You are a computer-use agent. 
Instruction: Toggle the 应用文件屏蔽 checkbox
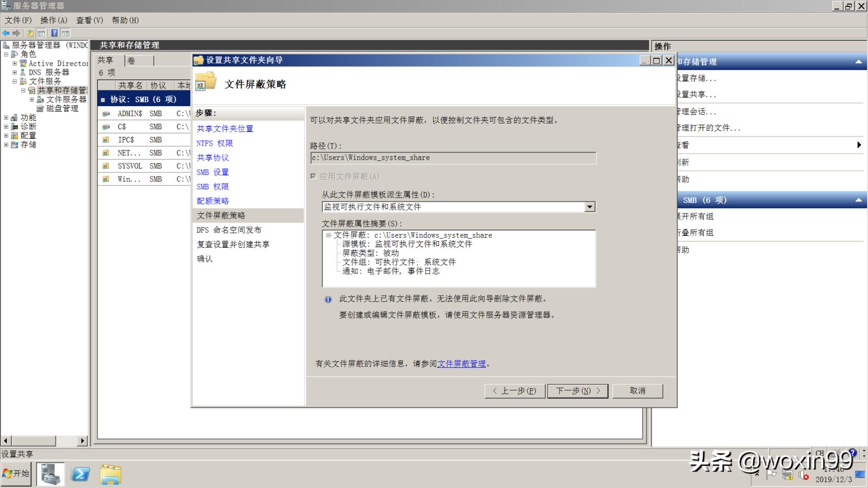point(312,176)
